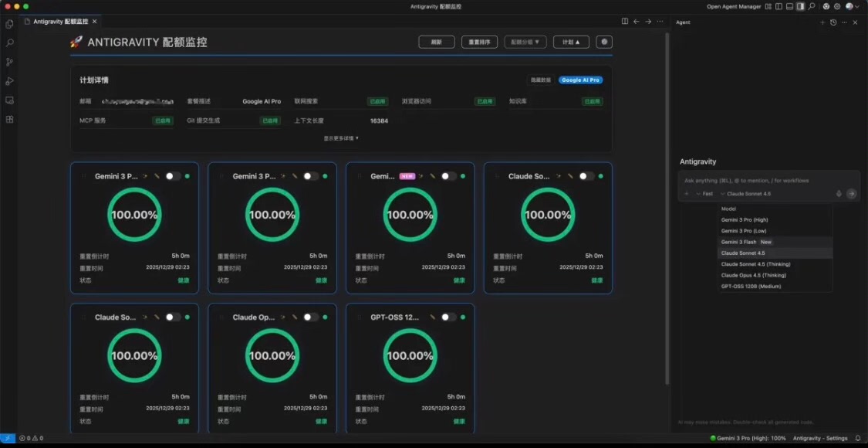The width and height of the screenshot is (868, 448).
Task: Open the Fast mode dropdown in the chat box
Action: tap(704, 194)
